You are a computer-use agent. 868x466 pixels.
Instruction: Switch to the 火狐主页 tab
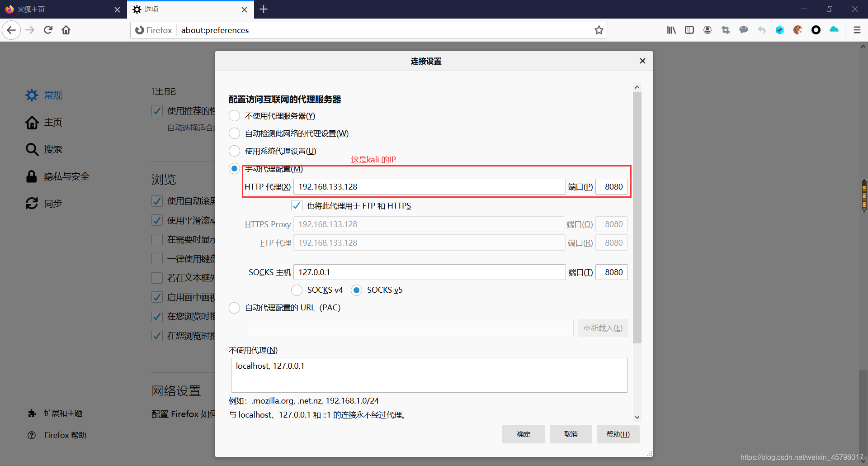63,10
